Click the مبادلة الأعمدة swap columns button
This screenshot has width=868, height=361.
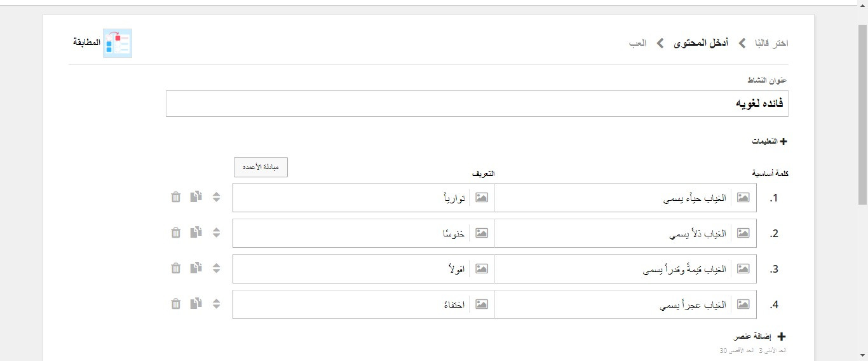coord(261,167)
